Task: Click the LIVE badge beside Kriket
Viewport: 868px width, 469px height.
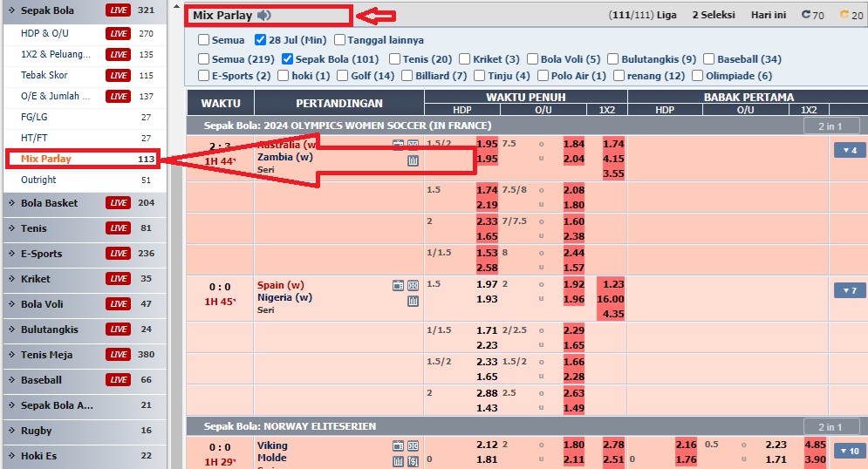Action: click(x=119, y=279)
